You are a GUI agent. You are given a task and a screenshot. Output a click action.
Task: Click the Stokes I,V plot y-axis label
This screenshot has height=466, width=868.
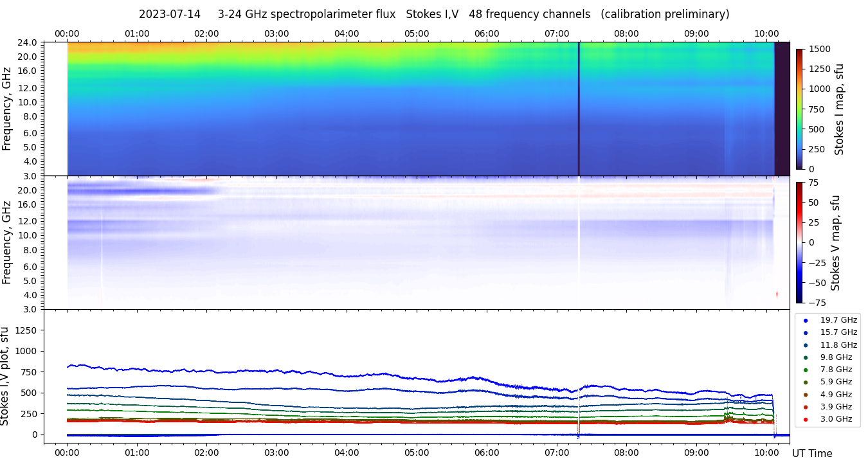[x=6, y=376]
